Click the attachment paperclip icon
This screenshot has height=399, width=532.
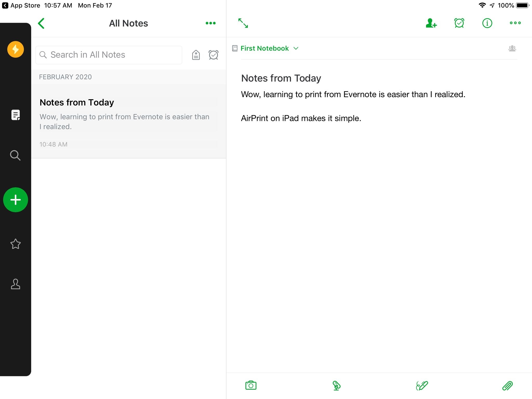pyautogui.click(x=508, y=385)
